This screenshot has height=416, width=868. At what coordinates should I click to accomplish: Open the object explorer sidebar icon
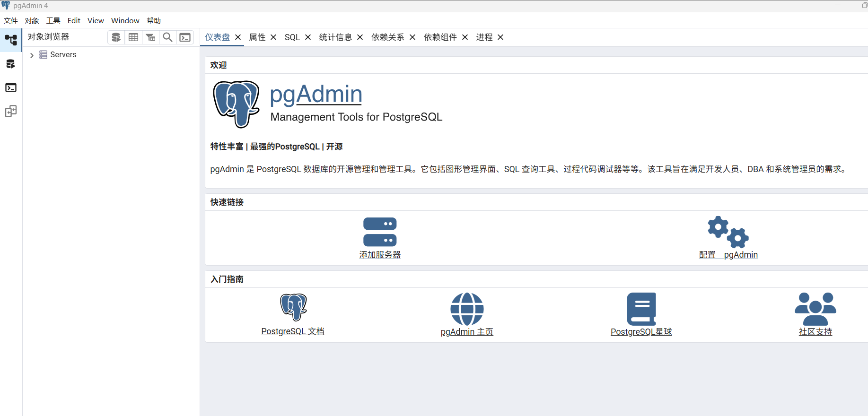pyautogui.click(x=11, y=40)
